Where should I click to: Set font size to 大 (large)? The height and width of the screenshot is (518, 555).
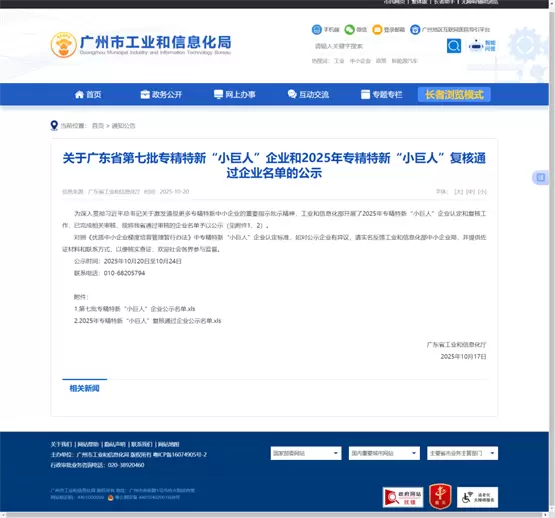pyautogui.click(x=458, y=192)
